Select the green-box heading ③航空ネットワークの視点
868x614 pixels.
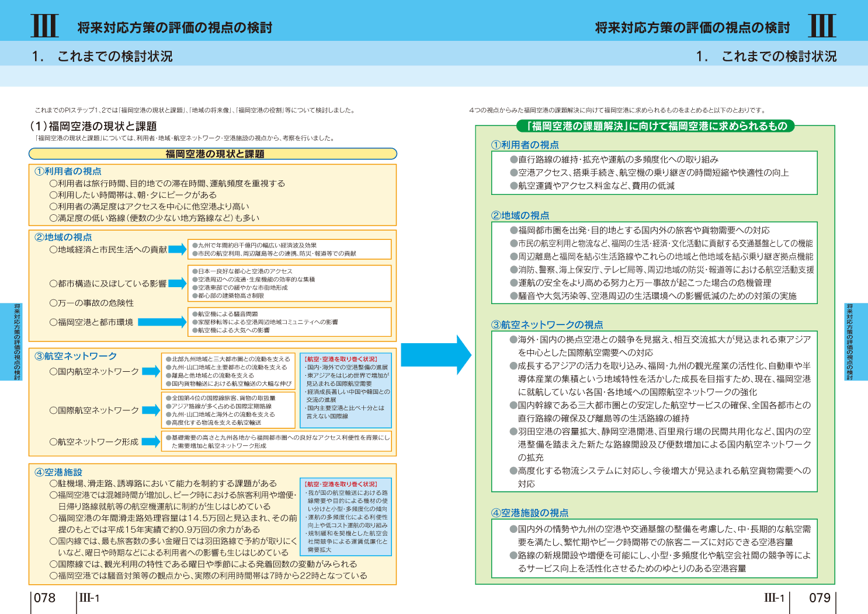point(547,325)
